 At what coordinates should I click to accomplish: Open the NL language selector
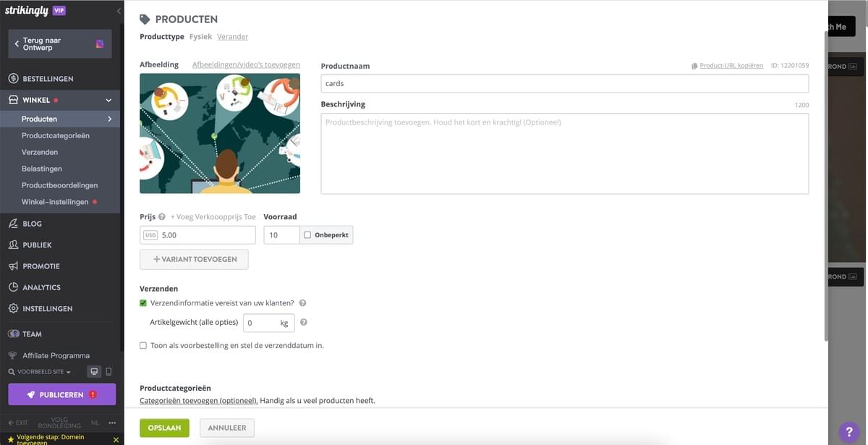point(95,423)
